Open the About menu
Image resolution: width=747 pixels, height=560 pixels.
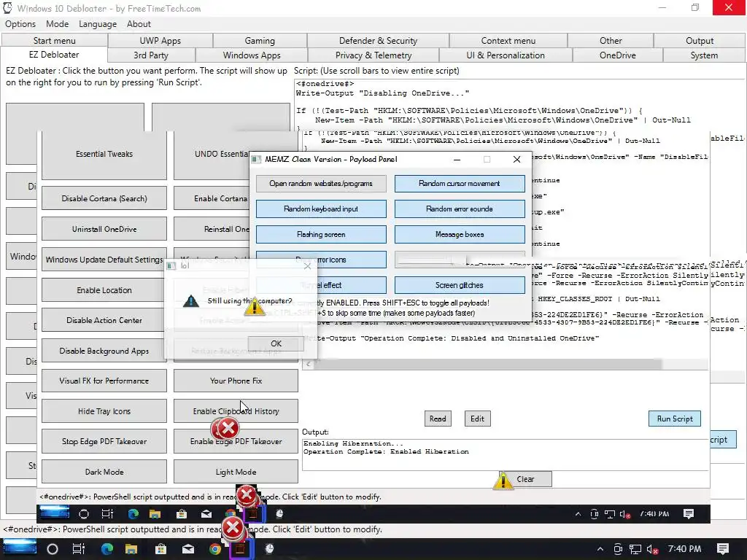[139, 24]
